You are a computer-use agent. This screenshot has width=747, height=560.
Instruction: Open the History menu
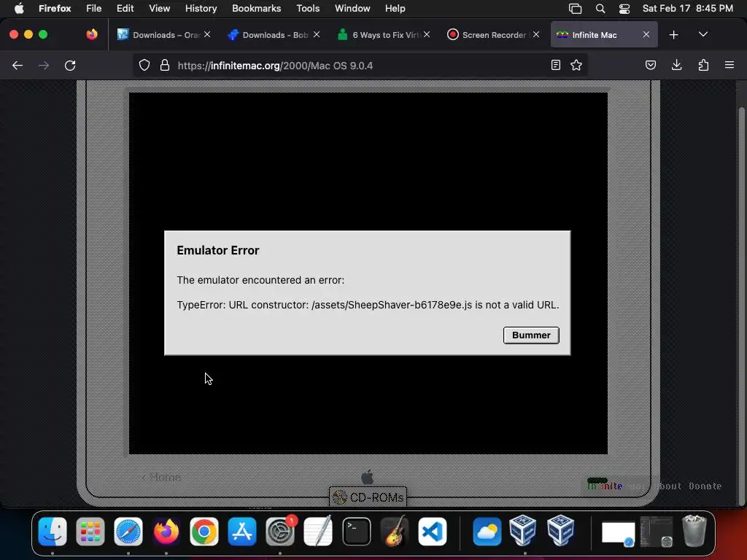(x=201, y=8)
